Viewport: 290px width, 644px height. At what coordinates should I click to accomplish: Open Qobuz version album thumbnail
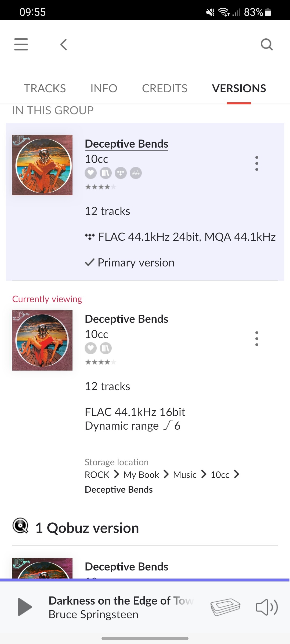(x=42, y=568)
